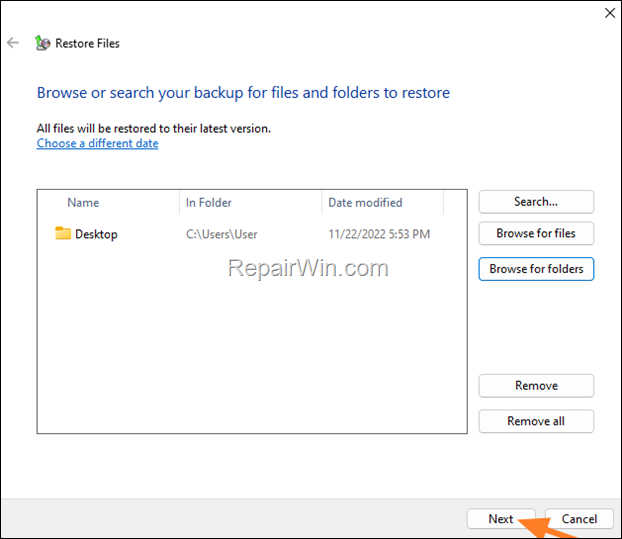Click the Restore Files wizard icon
Viewport: 622px width, 539px height.
[x=42, y=43]
